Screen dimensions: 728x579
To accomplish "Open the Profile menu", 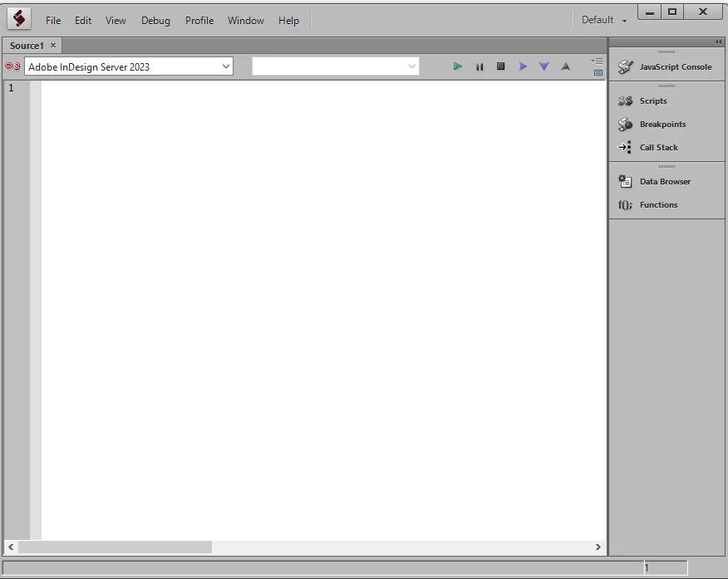I will [199, 21].
